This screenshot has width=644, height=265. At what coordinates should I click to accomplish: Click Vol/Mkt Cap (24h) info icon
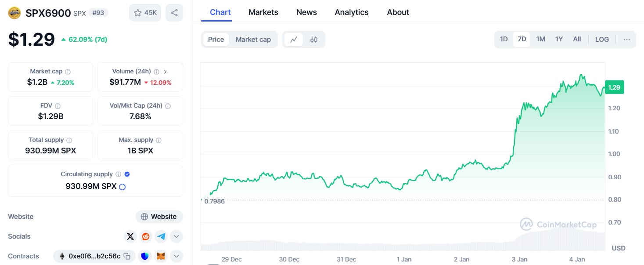[168, 106]
